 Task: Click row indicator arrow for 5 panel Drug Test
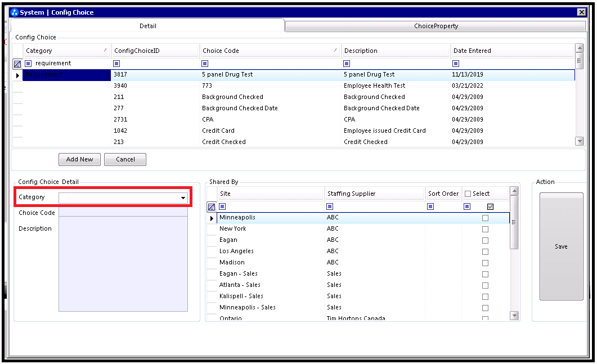coord(17,75)
